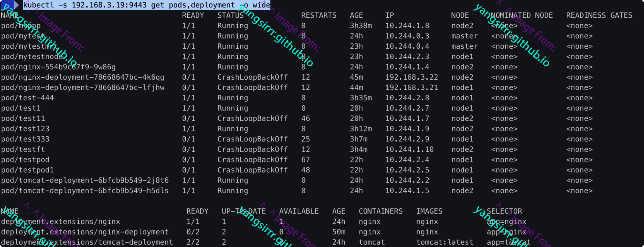Click IP address 192.168.3.21

pyautogui.click(x=411, y=87)
